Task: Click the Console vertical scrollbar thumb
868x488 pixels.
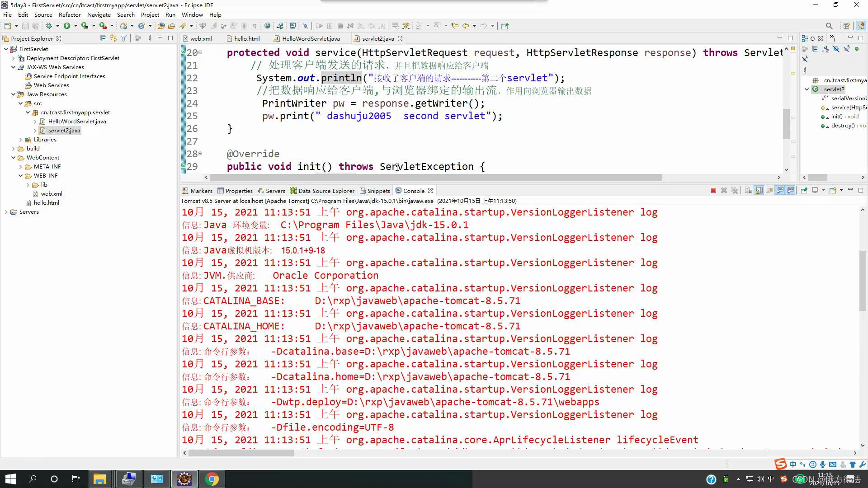Action: [x=863, y=280]
